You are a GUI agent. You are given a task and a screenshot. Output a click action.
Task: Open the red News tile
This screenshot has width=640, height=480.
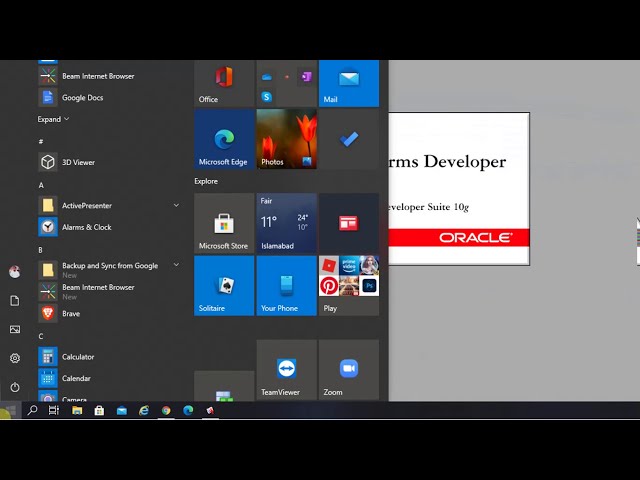pyautogui.click(x=349, y=223)
